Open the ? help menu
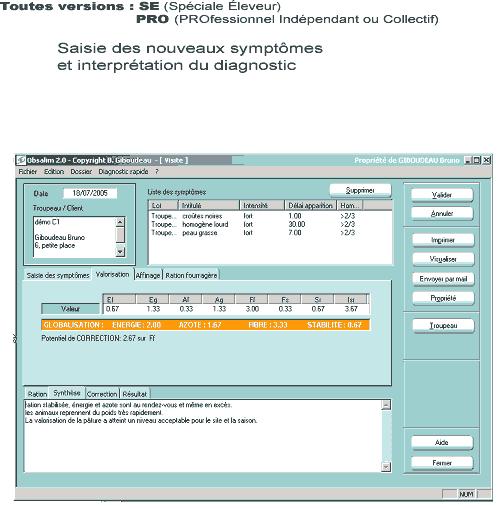 (x=157, y=172)
